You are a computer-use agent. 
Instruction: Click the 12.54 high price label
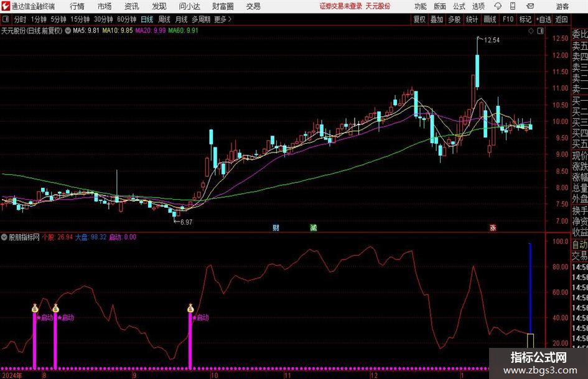coord(492,40)
